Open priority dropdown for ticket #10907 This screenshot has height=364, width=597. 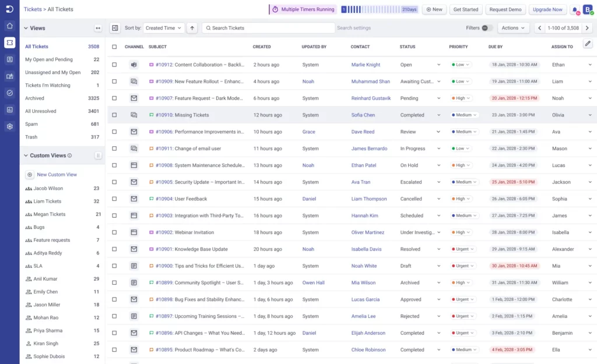pyautogui.click(x=462, y=98)
